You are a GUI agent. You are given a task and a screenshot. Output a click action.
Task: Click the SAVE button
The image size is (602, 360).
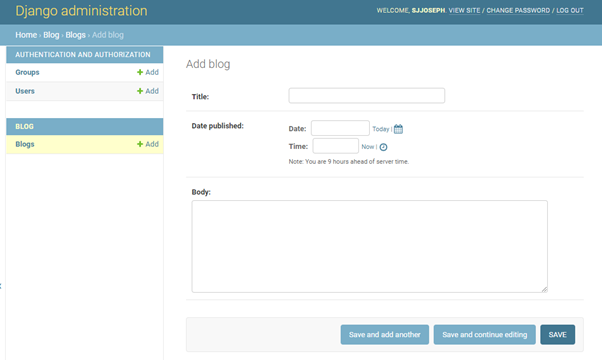(x=557, y=335)
